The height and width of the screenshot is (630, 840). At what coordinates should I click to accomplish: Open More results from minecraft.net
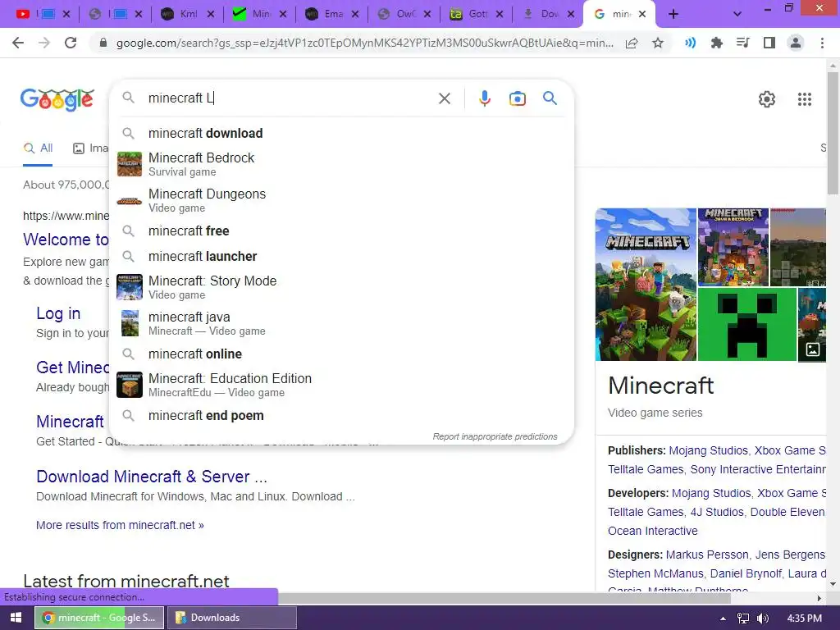click(x=120, y=525)
